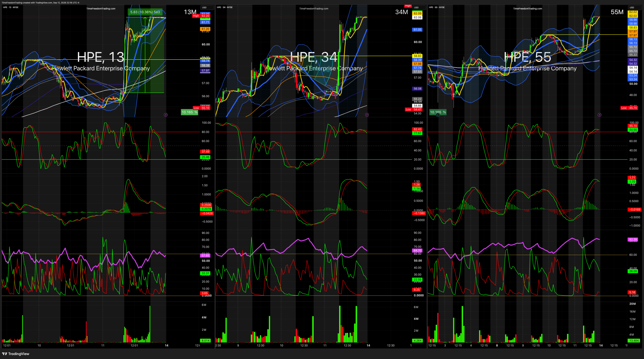Click the HPE · 13 · NYSE symbol label
Screen dimensions: 644x359
click(x=11, y=7)
